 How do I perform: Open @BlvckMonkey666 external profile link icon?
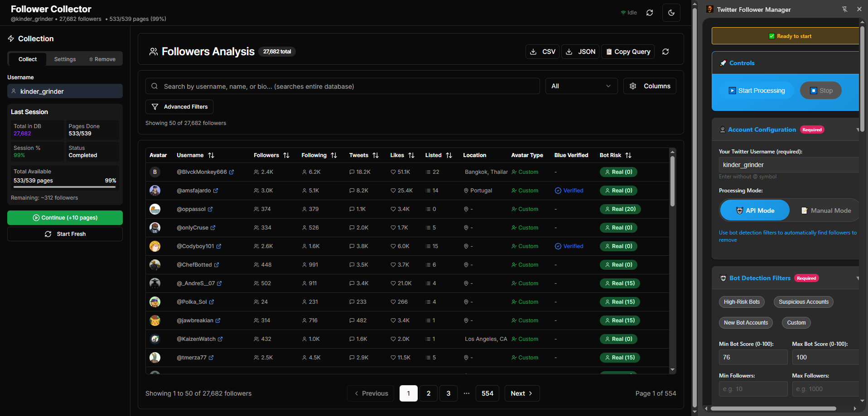[231, 172]
